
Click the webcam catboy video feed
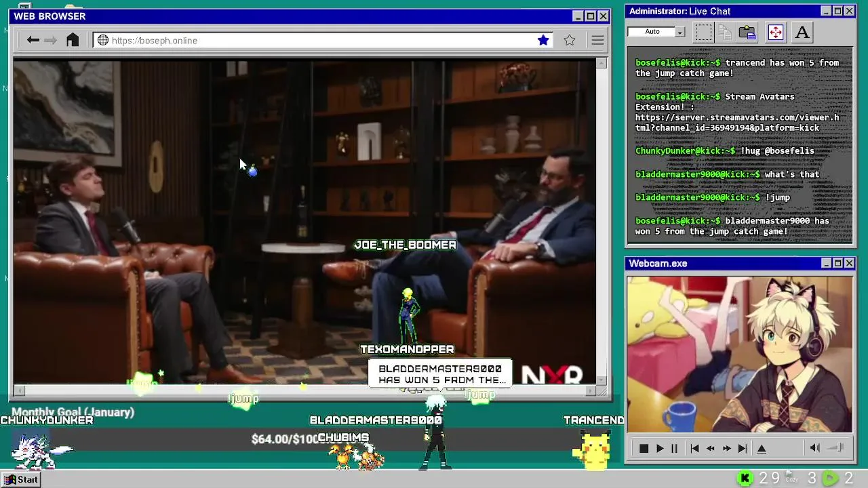pos(739,354)
